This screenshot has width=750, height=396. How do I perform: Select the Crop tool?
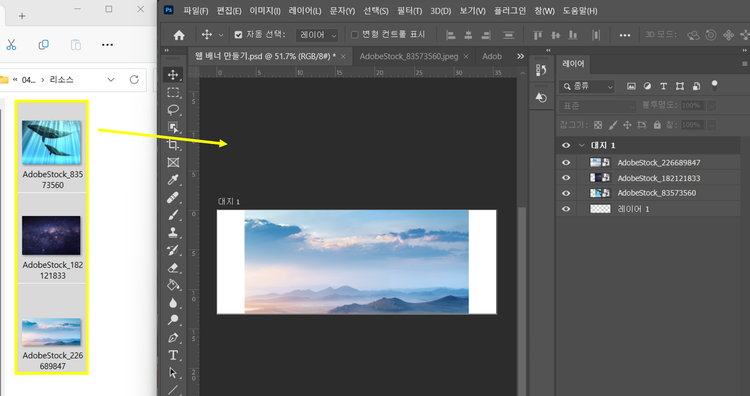click(x=173, y=145)
